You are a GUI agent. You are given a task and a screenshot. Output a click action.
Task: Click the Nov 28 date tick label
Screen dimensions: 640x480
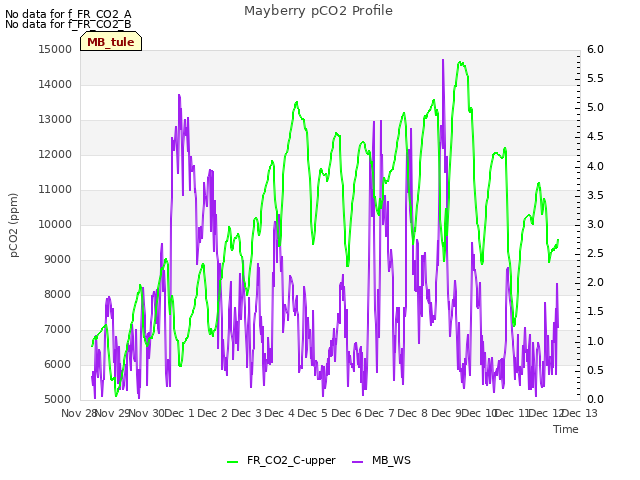[78, 413]
